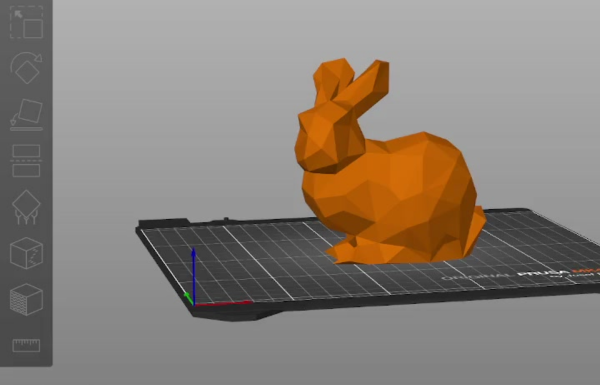The width and height of the screenshot is (600, 385).
Task: Click the blue Z axis arrow
Action: click(194, 276)
